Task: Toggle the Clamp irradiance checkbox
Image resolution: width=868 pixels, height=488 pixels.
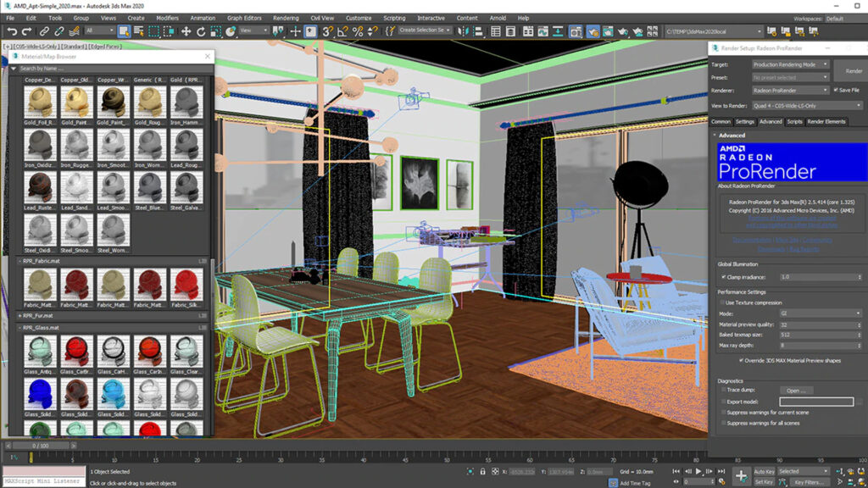Action: pos(724,277)
